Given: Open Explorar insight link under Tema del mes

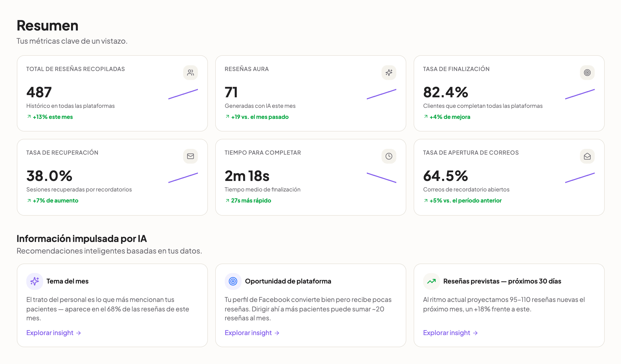Looking at the screenshot, I should click(x=54, y=333).
